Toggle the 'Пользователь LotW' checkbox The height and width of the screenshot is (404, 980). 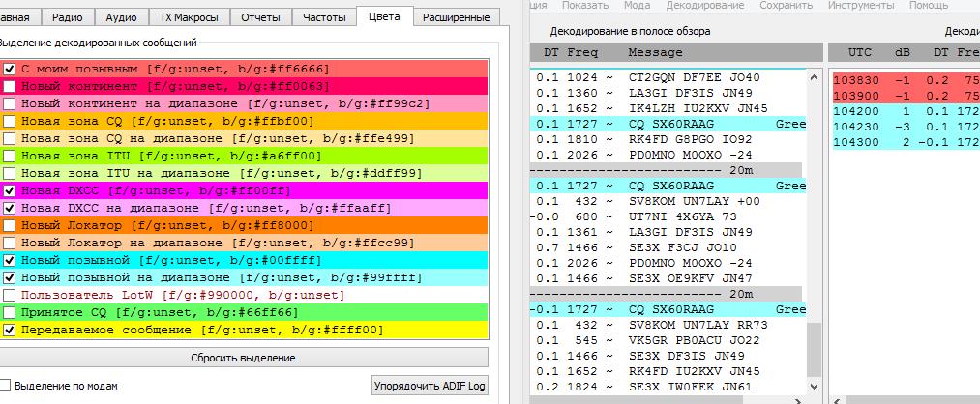pyautogui.click(x=10, y=295)
